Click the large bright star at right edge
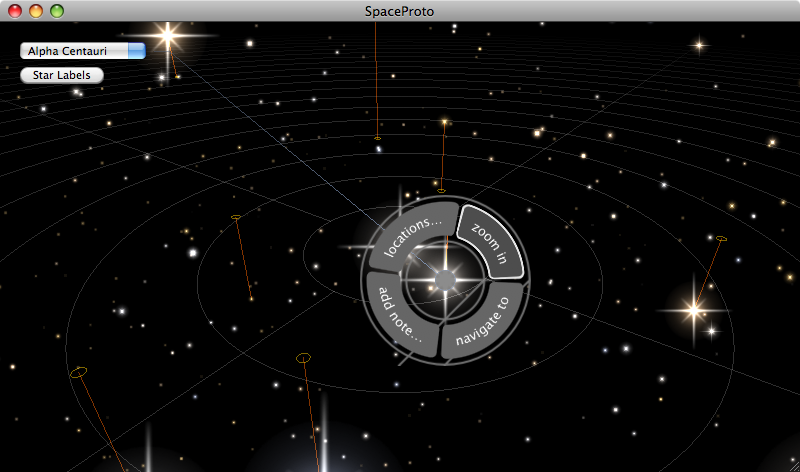The height and width of the screenshot is (472, 800). pos(694,310)
